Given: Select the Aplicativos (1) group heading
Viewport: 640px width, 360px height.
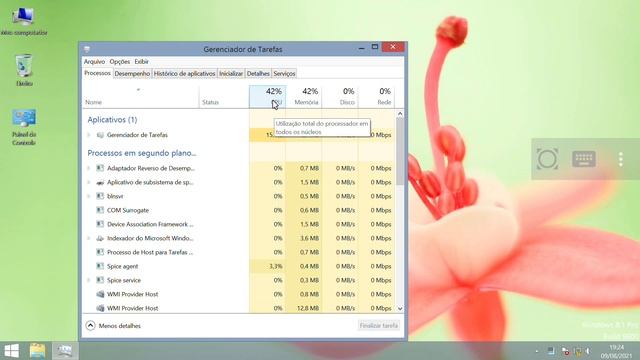Looking at the screenshot, I should (112, 120).
